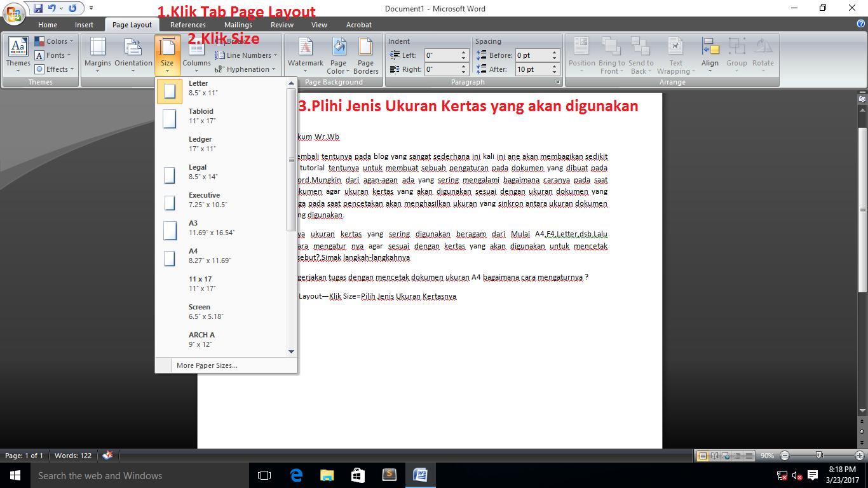
Task: Click More Paper Sizes option
Action: click(x=226, y=365)
